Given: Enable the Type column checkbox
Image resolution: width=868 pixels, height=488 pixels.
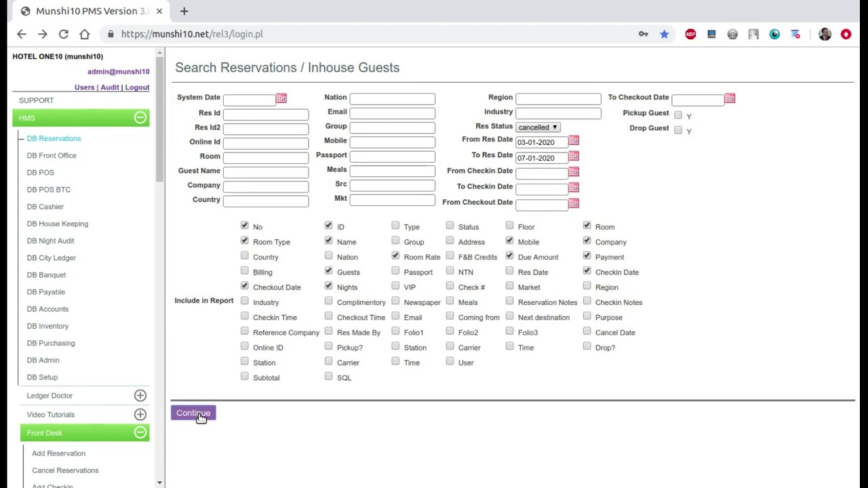Looking at the screenshot, I should click(x=395, y=225).
